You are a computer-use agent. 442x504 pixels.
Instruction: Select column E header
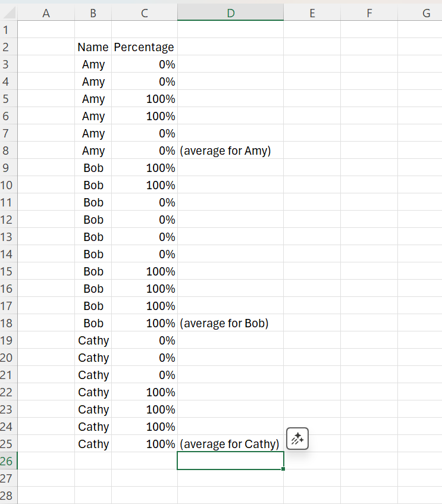[x=312, y=13]
